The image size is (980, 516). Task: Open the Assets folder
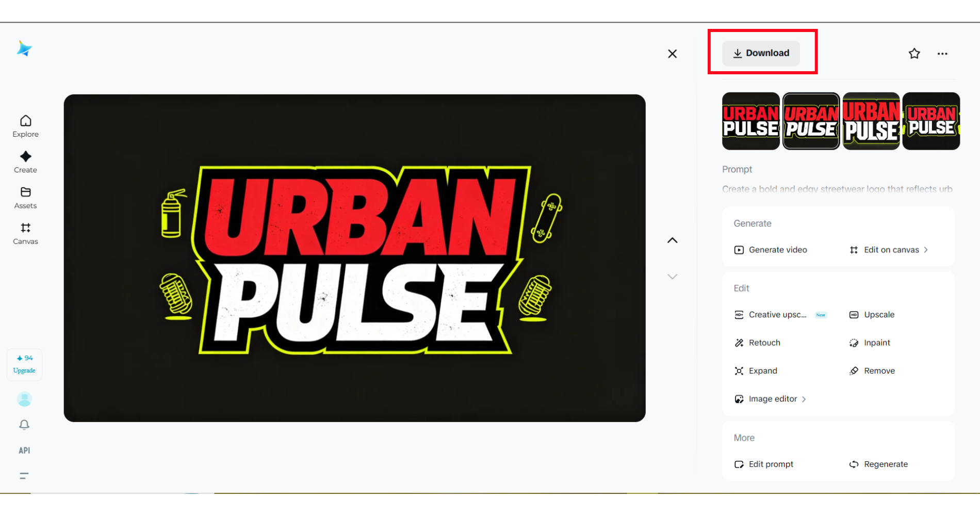25,198
